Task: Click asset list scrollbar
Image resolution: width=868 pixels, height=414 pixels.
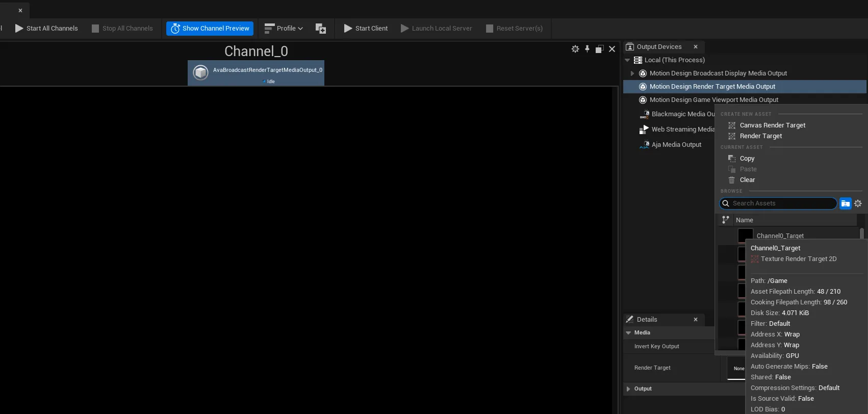Action: tap(862, 234)
